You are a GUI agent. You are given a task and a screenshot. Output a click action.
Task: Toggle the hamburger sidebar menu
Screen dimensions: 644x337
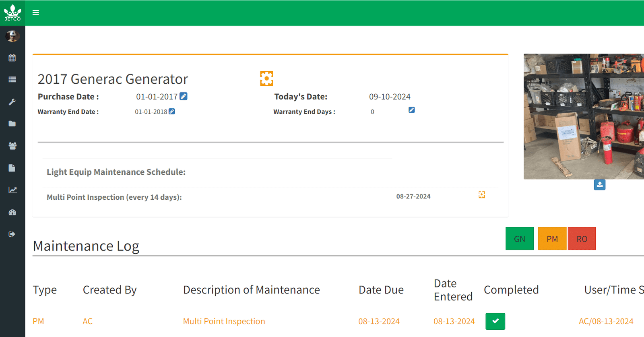click(x=36, y=13)
